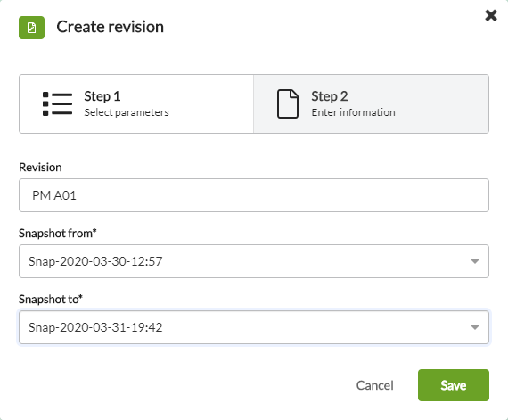
Task: Click the Snap-2020-03-31-19:42 value
Action: [95, 327]
